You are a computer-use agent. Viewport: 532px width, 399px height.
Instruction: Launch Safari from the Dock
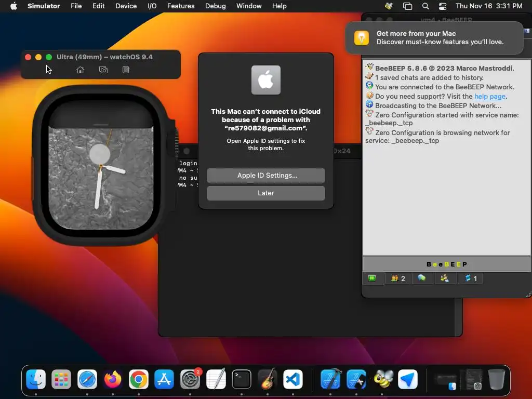87,379
